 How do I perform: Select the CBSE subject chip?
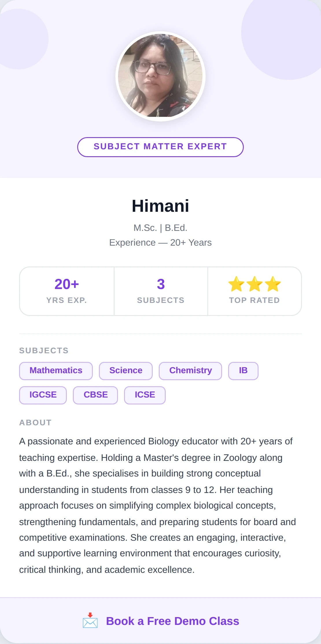tap(95, 395)
